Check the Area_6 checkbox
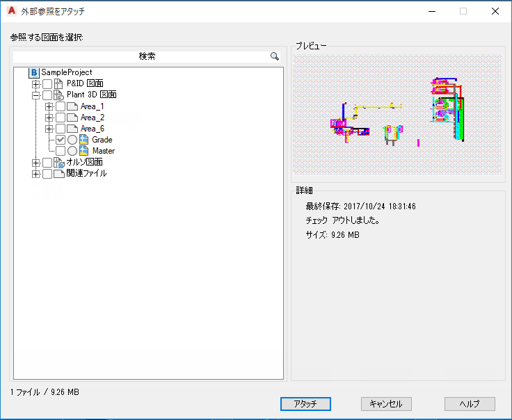The width and height of the screenshot is (512, 420). click(x=61, y=129)
